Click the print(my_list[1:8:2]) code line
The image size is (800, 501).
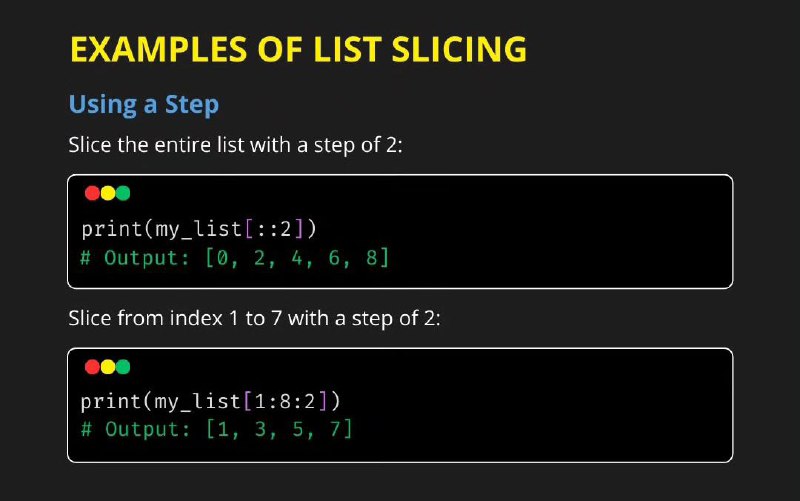tap(210, 402)
